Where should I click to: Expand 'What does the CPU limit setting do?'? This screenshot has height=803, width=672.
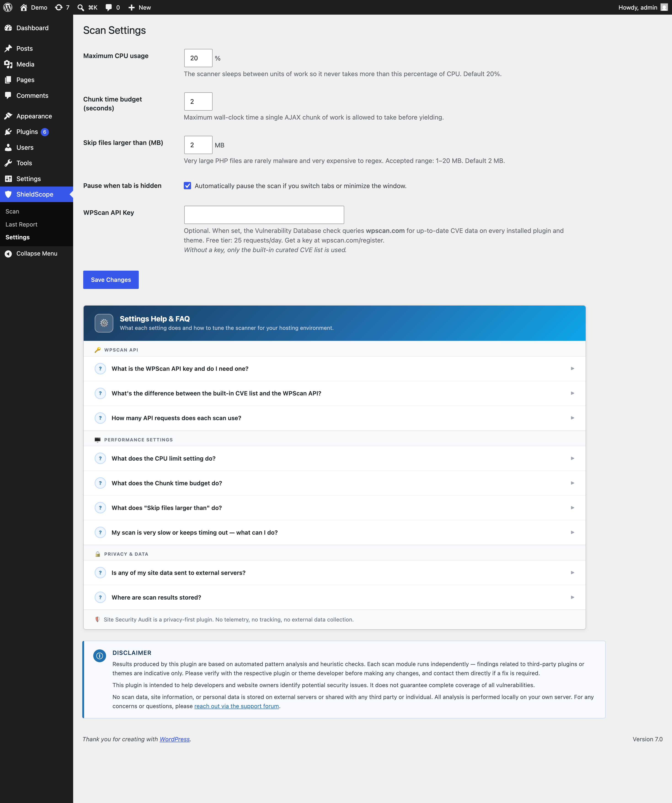point(334,459)
